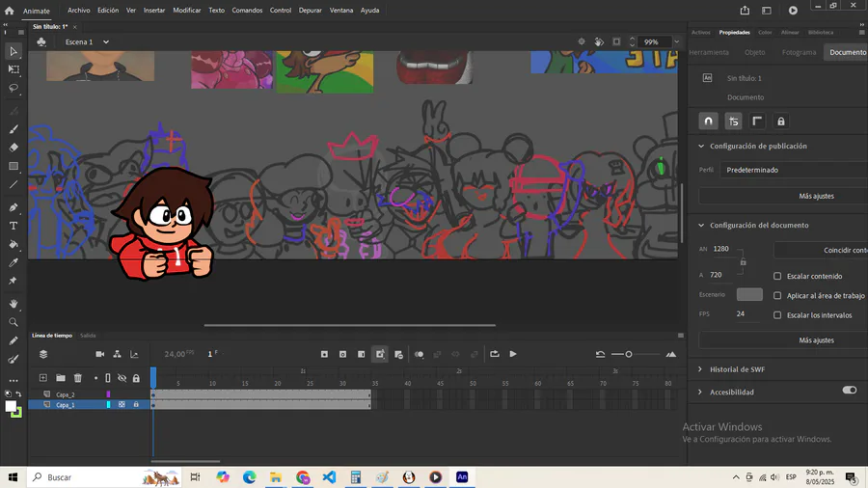Click the timeline zoom slider handle

click(x=628, y=354)
